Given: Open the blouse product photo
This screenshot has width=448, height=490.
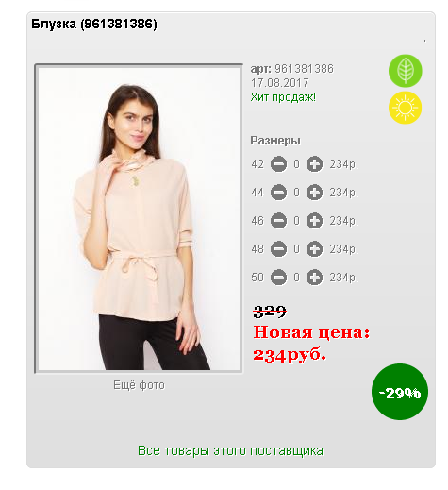Looking at the screenshot, I should click(139, 218).
